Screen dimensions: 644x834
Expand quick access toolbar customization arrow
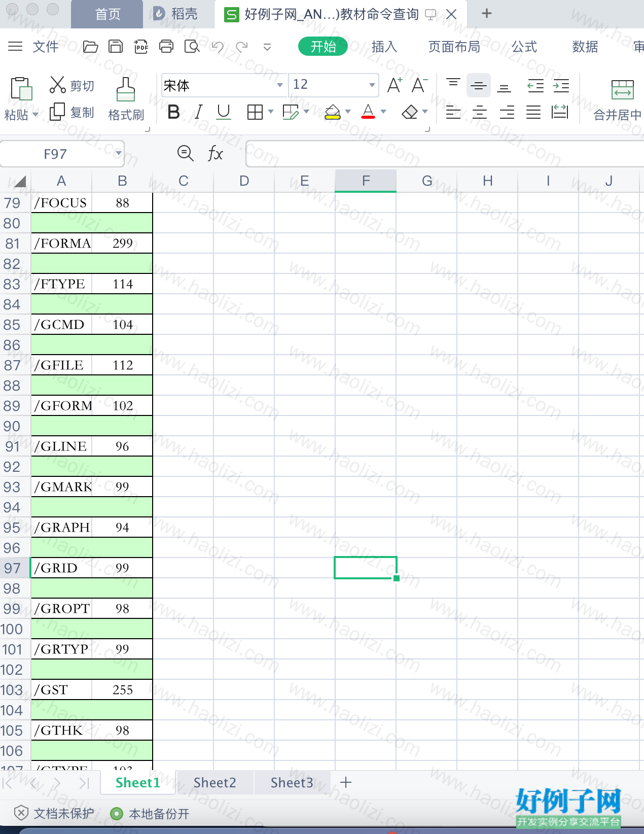267,47
